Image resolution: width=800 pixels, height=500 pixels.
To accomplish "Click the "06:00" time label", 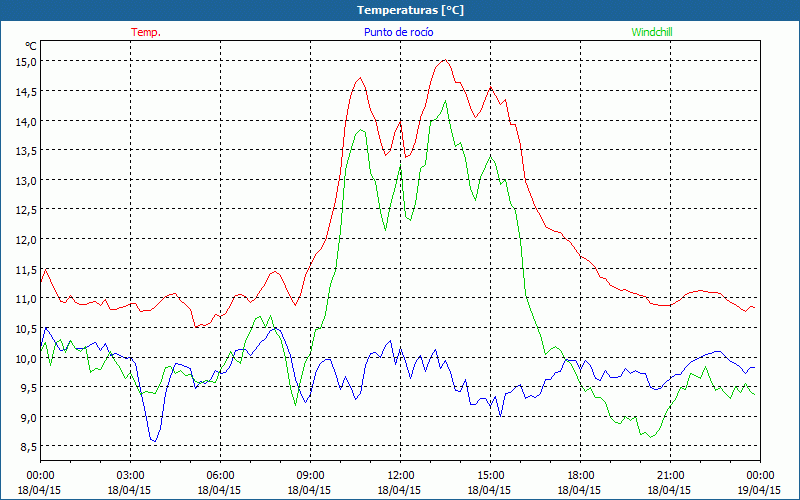I will [x=220, y=476].
